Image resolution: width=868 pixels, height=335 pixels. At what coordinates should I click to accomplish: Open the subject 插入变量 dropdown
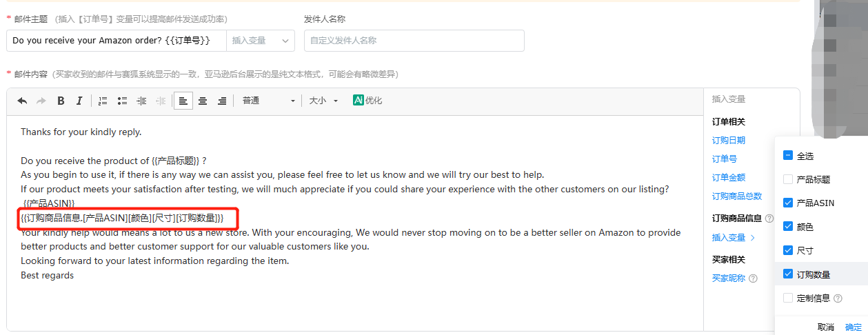pyautogui.click(x=260, y=41)
